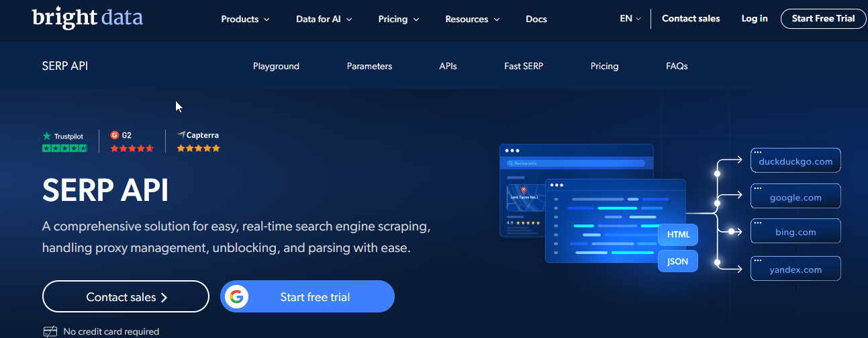Click the Log in link
The width and height of the screenshot is (868, 338).
755,19
